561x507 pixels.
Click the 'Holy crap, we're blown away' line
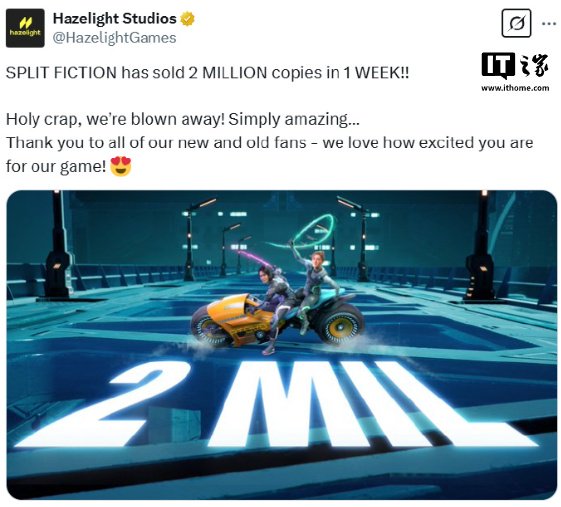click(183, 119)
